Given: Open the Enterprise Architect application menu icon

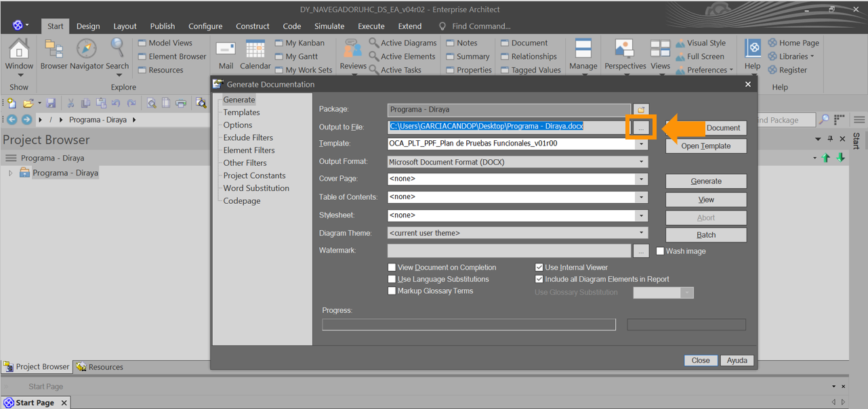Looking at the screenshot, I should tap(18, 26).
